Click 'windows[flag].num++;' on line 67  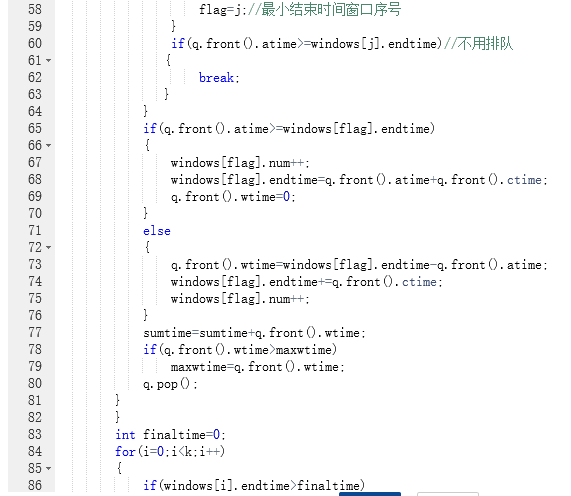[x=240, y=163]
